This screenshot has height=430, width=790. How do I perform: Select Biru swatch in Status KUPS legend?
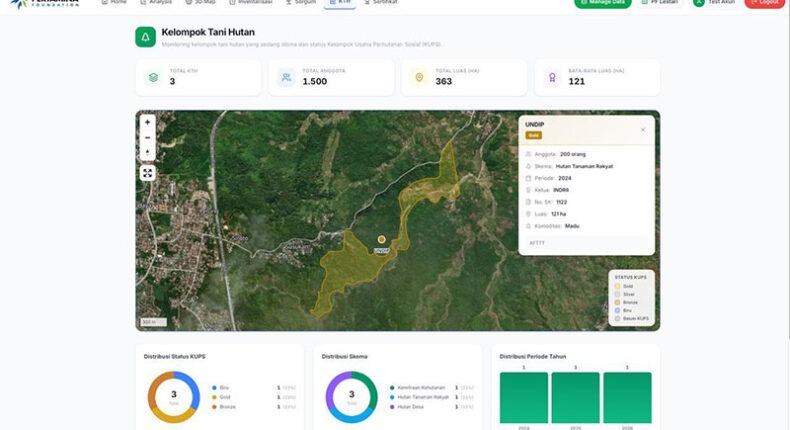point(618,311)
